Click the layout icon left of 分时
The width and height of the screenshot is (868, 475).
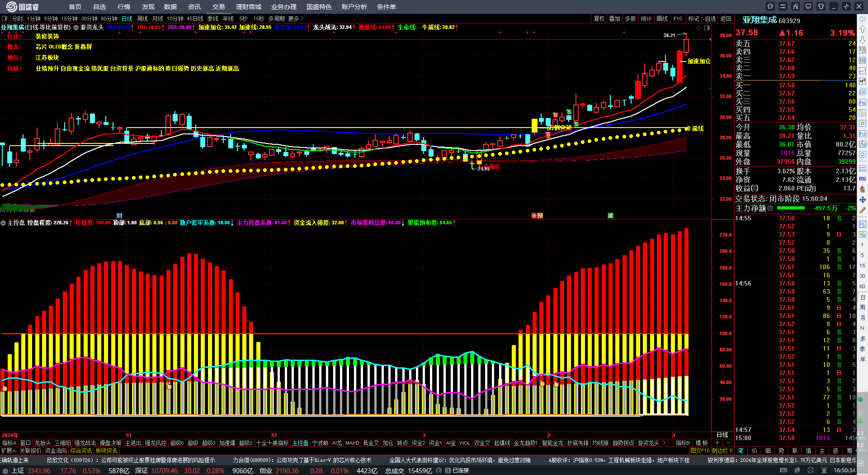point(5,19)
